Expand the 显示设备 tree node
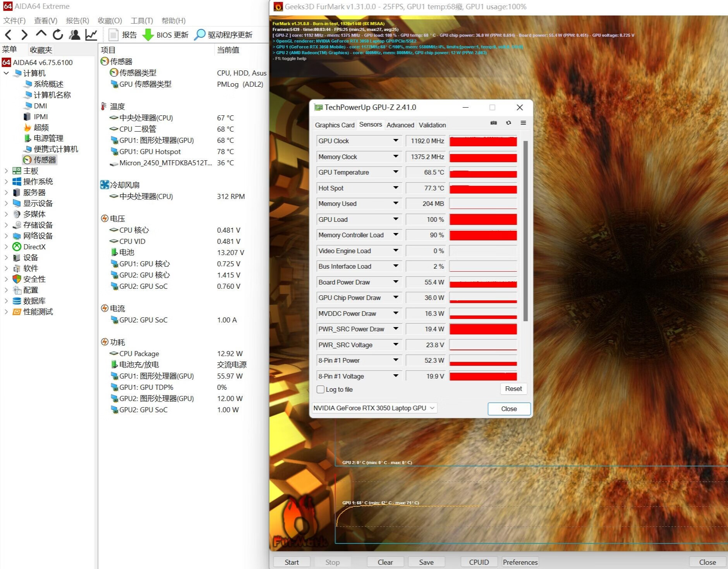The image size is (728, 569). point(6,203)
